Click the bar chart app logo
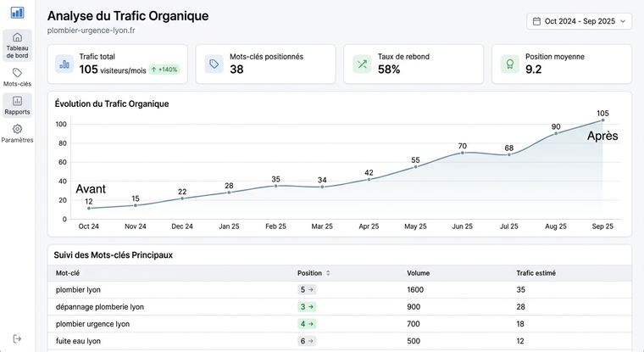 point(17,13)
